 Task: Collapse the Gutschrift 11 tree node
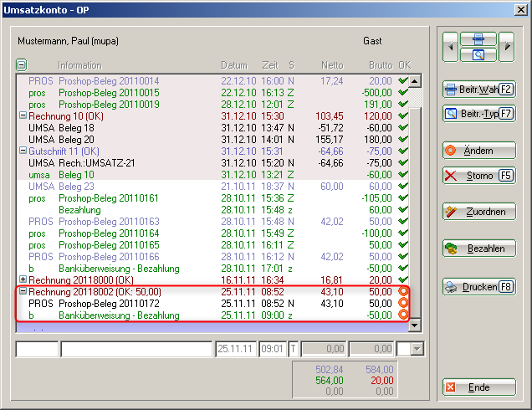click(x=23, y=151)
